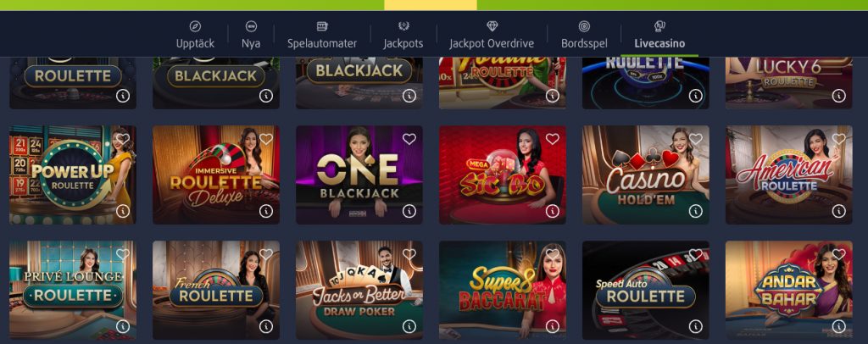The height and width of the screenshot is (344, 868).
Task: Launch the French Roulette game
Action: pos(216,290)
